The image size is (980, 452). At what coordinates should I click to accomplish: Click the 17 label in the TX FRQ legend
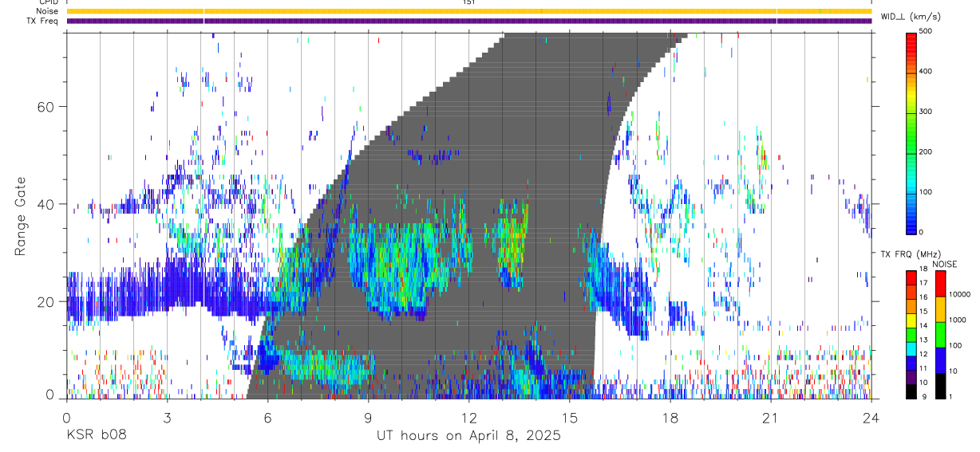pos(923,283)
